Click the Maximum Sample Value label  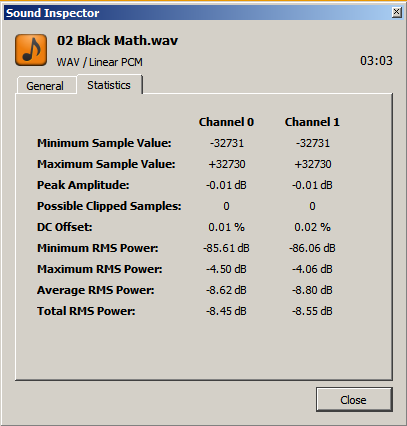tap(106, 164)
